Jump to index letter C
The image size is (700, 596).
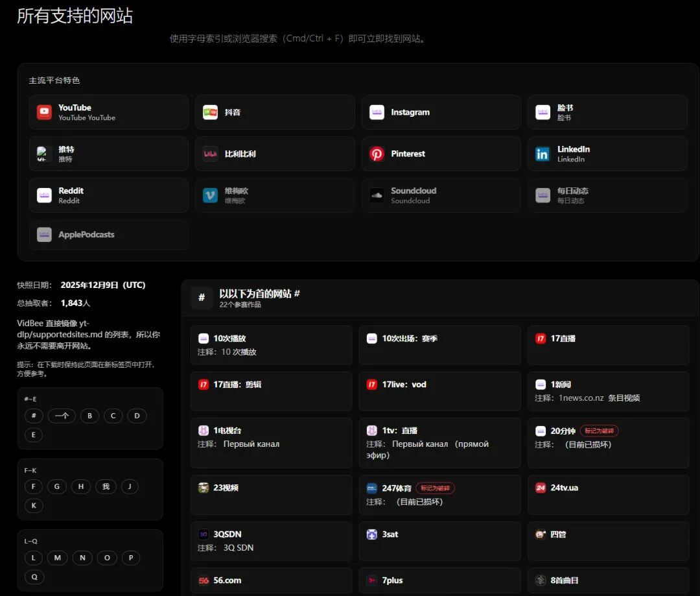click(x=113, y=416)
